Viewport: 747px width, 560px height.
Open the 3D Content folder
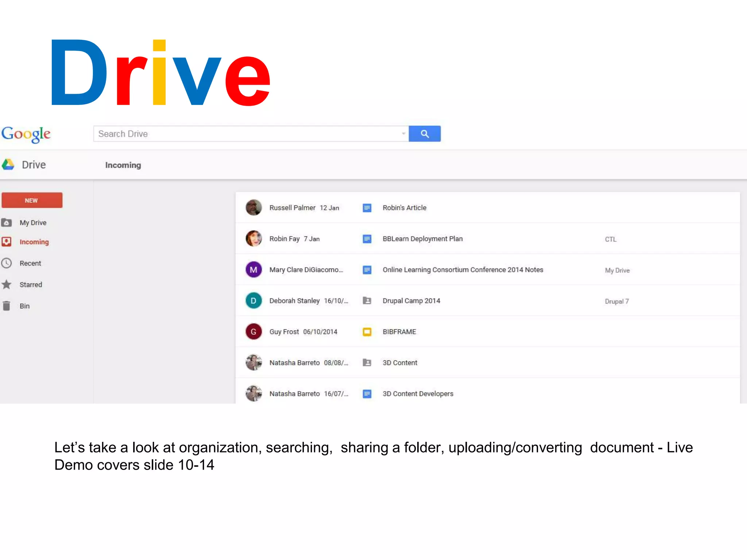pos(400,363)
